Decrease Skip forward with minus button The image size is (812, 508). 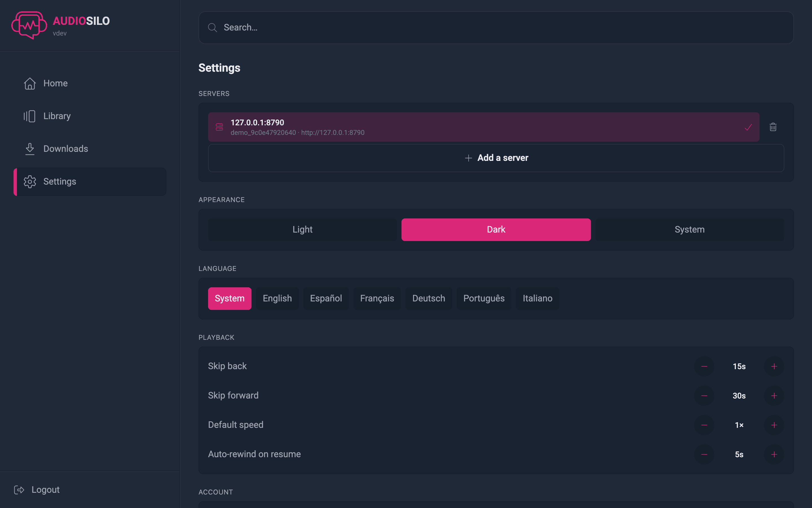point(704,396)
